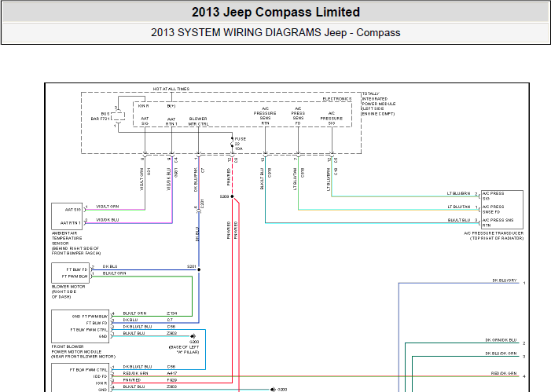Click the 'ELECTRONICS' label in the module
This screenshot has height=392, width=551.
coord(337,99)
